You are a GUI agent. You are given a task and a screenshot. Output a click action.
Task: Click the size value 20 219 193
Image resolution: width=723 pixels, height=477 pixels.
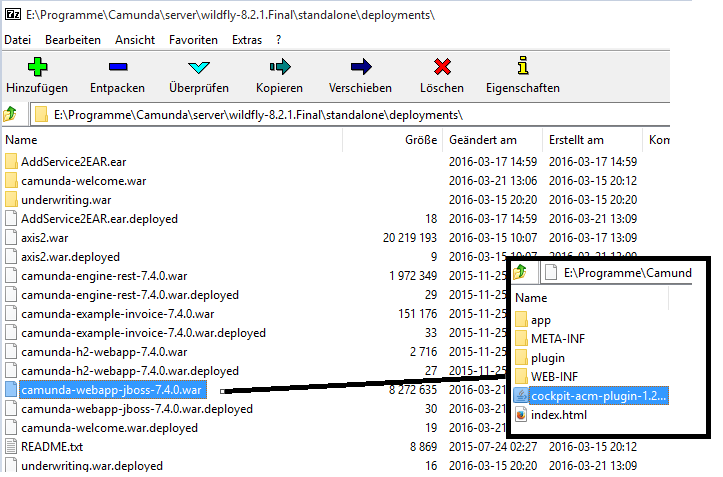pyautogui.click(x=409, y=238)
